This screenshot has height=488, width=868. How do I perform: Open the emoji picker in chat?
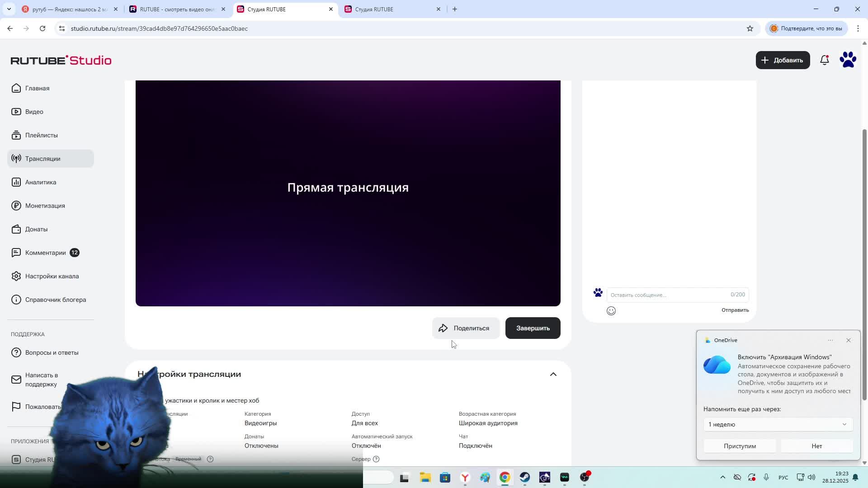point(611,311)
